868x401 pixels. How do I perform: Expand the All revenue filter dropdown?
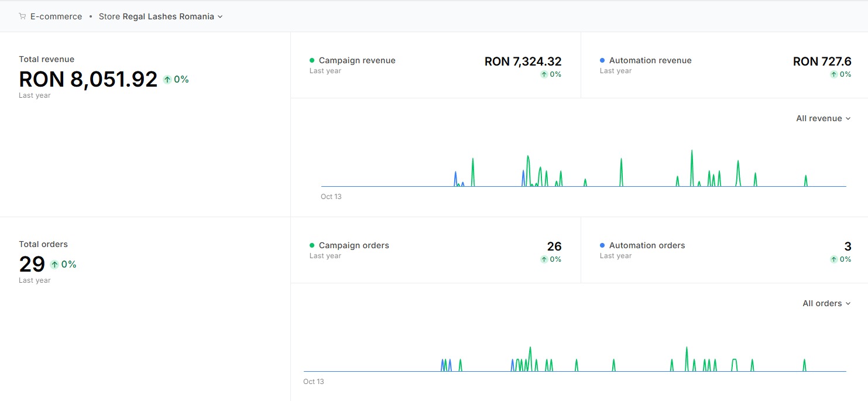[823, 118]
